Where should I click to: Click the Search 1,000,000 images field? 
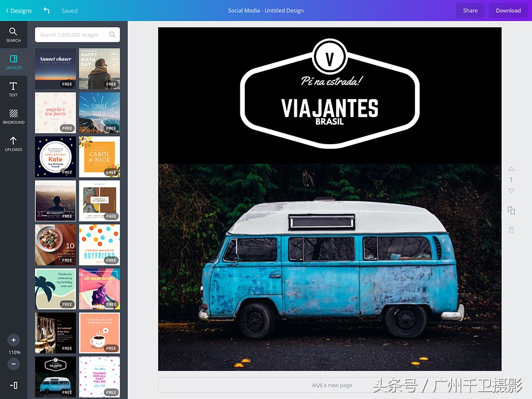point(77,35)
